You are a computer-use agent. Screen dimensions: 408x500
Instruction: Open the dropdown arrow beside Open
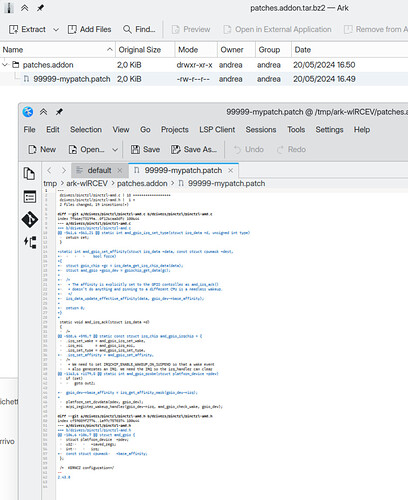click(115, 150)
